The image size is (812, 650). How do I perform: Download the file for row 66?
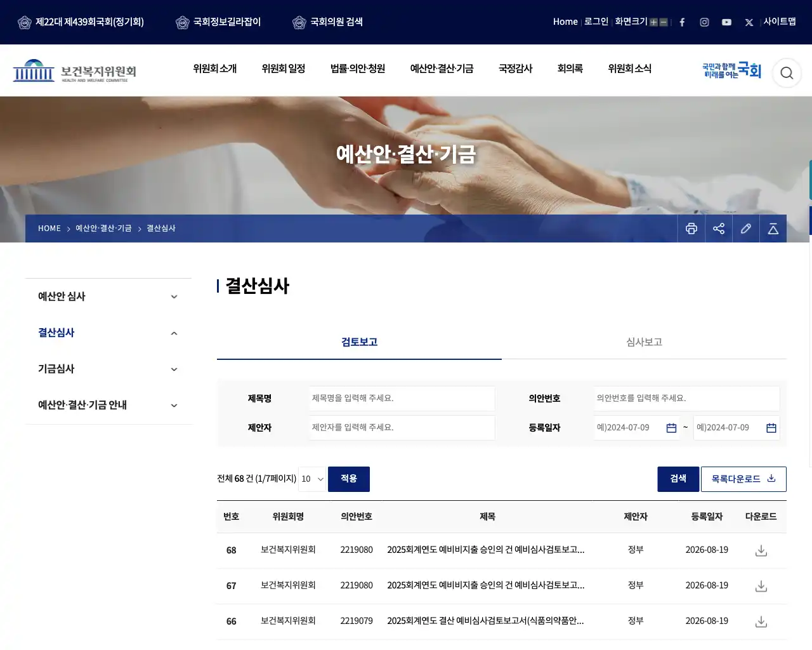tap(761, 622)
